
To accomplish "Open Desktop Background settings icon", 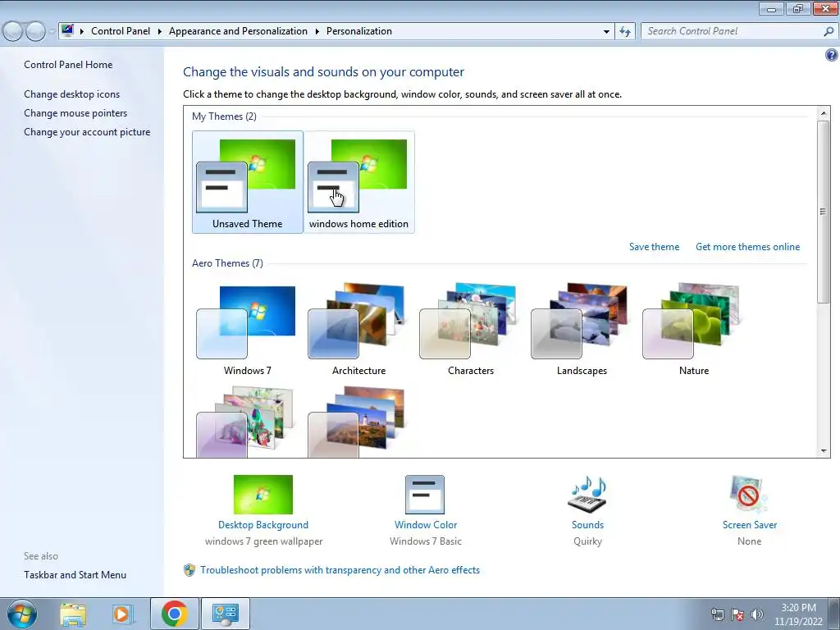I will pos(263,495).
